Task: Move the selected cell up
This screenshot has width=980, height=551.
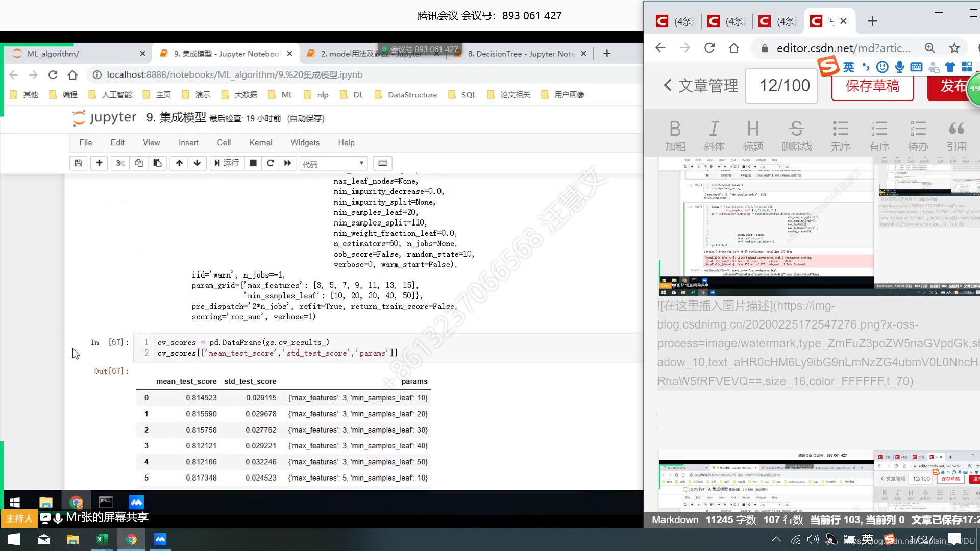Action: 179,163
